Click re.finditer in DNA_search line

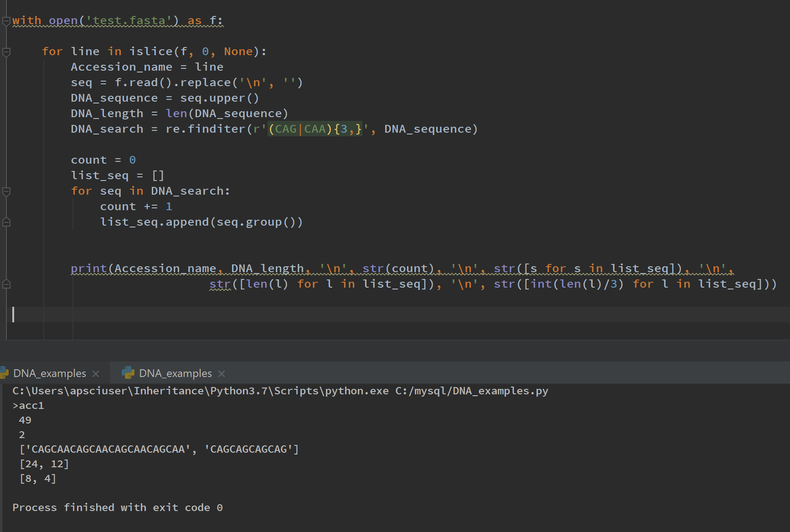click(x=205, y=129)
